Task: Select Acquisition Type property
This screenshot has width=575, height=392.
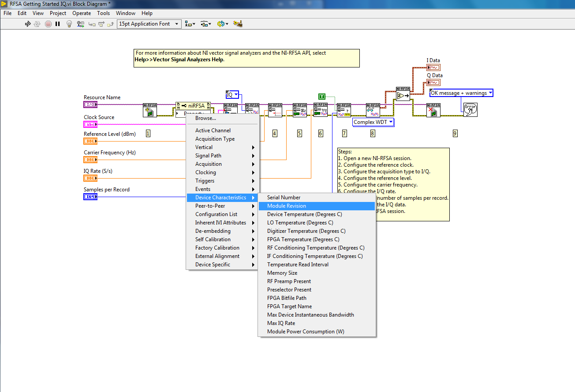Action: [222, 139]
